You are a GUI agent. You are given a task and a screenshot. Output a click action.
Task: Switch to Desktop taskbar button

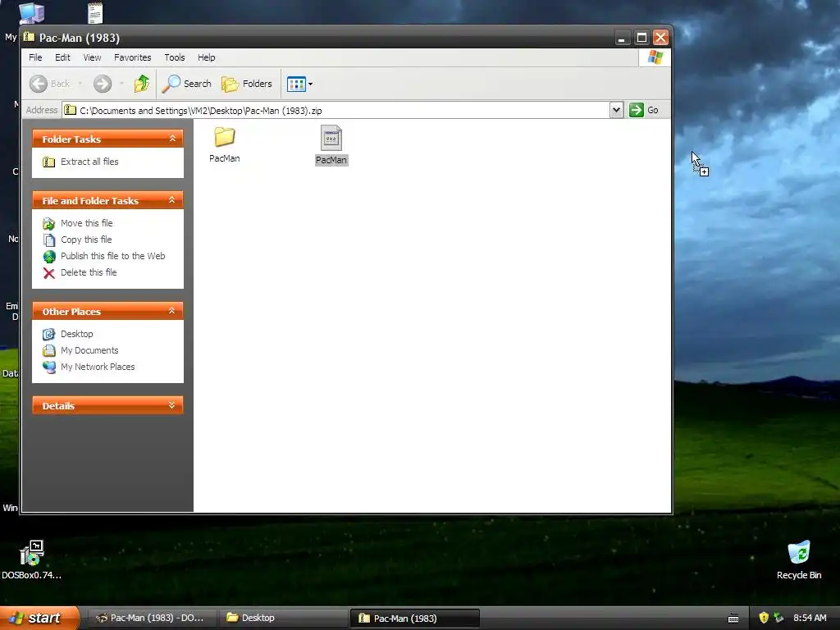283,618
